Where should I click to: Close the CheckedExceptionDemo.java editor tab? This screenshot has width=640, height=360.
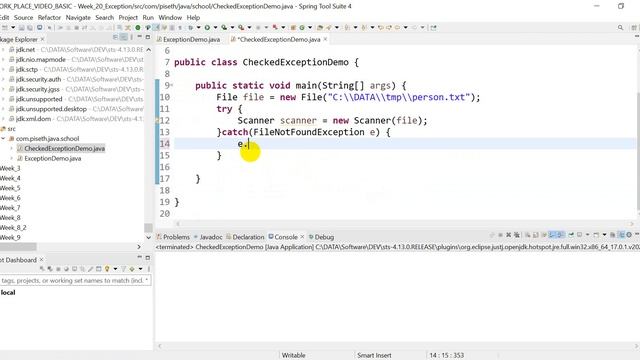pyautogui.click(x=325, y=39)
